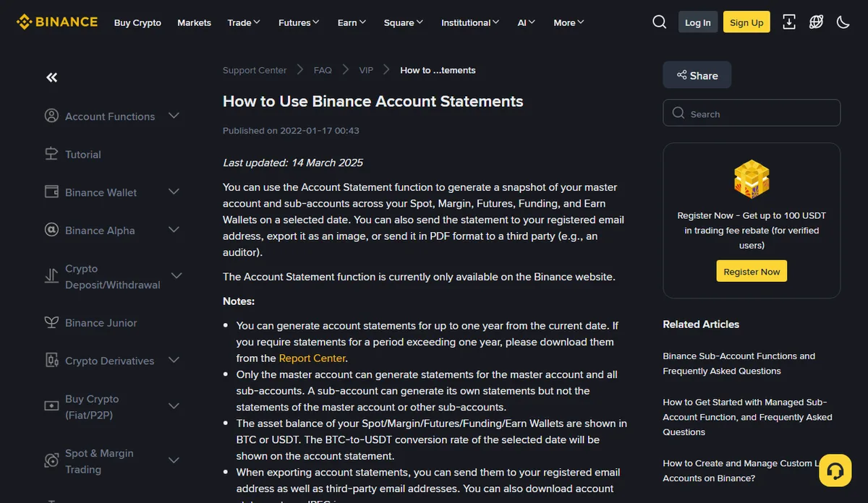This screenshot has width=868, height=503.
Task: Click the Binance logo
Action: point(57,22)
